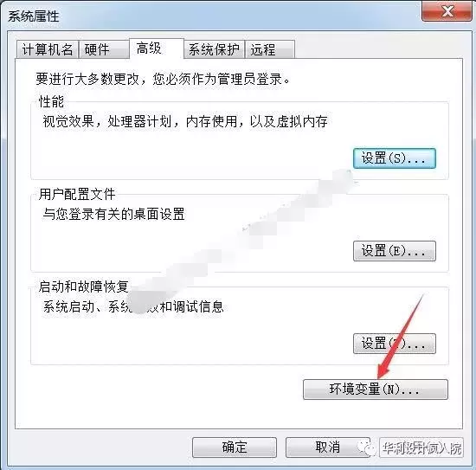Screen dimensions: 476x470
Task: Click the administrator login notice text
Action: coord(163,80)
